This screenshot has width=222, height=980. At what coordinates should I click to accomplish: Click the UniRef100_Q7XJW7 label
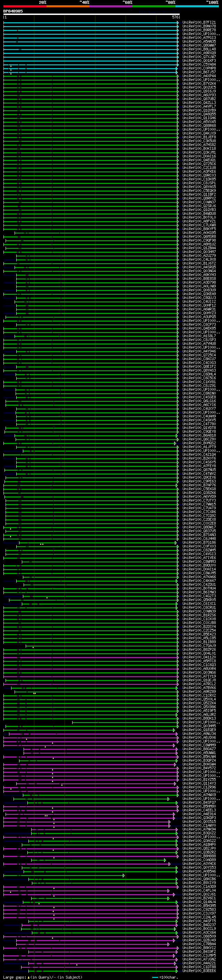click(x=199, y=57)
